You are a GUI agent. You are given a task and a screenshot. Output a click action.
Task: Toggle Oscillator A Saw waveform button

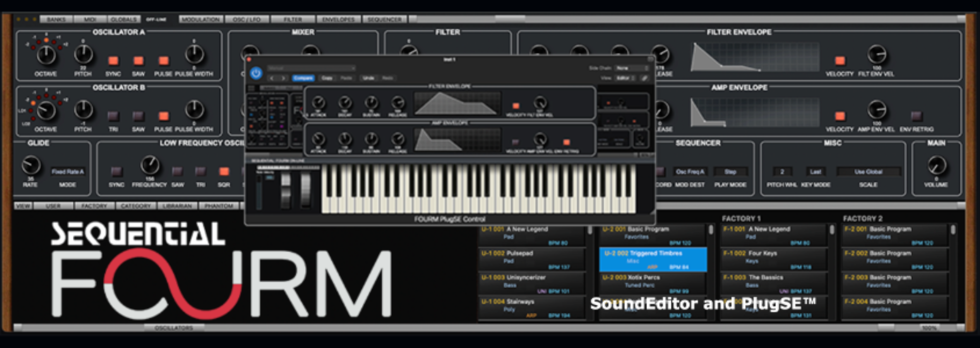[x=138, y=61]
